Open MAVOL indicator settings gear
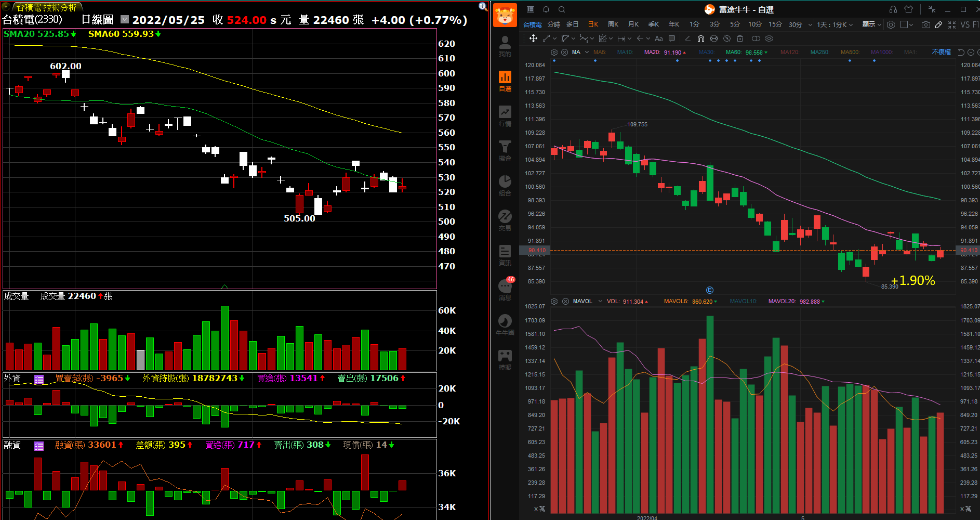 pos(554,301)
